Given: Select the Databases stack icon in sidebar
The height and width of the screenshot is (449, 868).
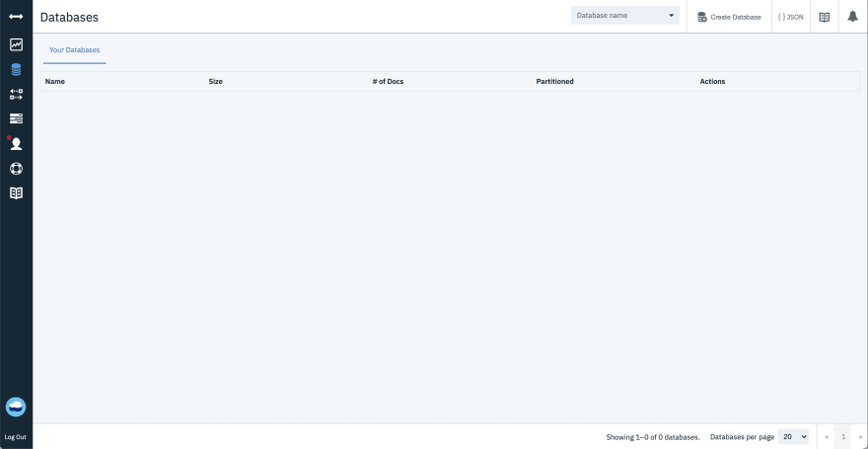Looking at the screenshot, I should tap(16, 70).
